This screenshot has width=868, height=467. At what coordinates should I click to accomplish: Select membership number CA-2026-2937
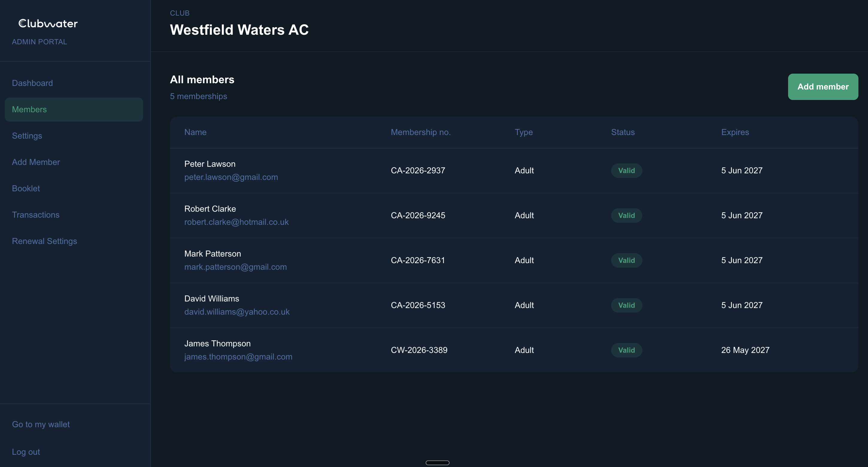(x=418, y=171)
